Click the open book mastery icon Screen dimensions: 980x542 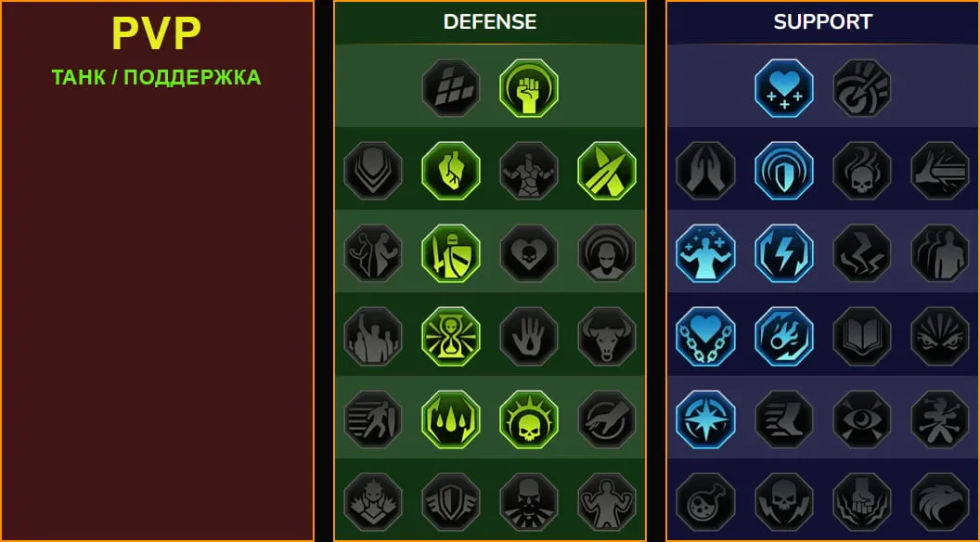pyautogui.click(x=862, y=336)
